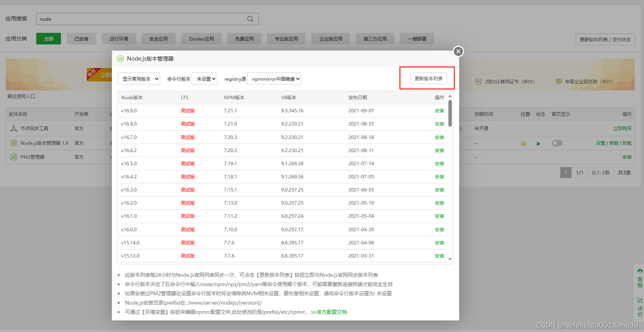Open folder icon for Node.js版本管理器 row
Screen dimensions: 644x332
pyautogui.click(x=524, y=144)
